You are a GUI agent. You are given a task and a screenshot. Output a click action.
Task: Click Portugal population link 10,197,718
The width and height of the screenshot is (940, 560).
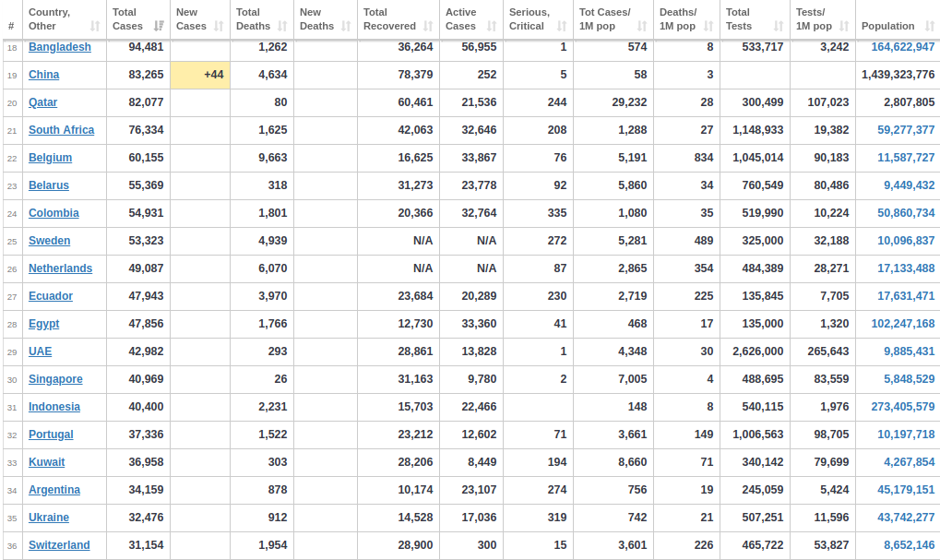coord(906,435)
